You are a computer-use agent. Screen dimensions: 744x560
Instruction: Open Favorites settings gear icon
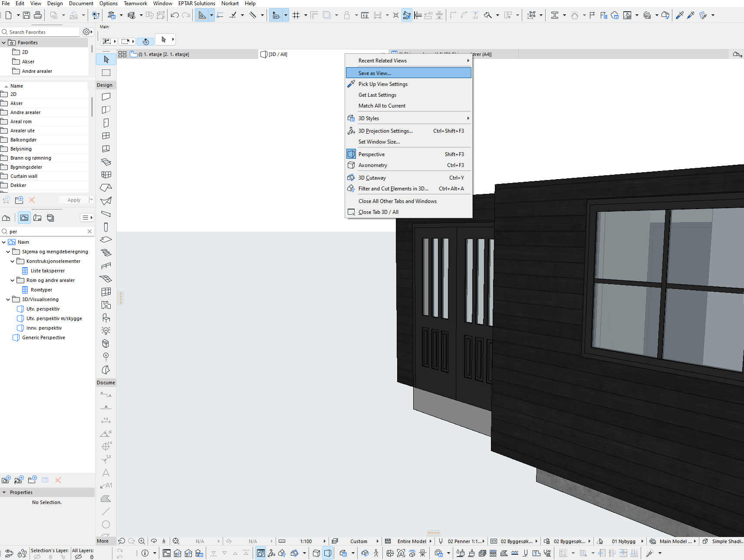(87, 32)
